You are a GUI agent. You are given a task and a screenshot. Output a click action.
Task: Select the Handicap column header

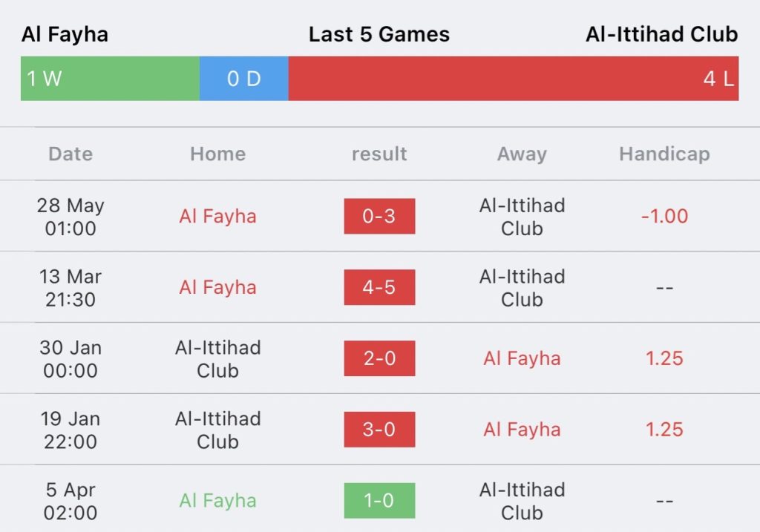point(664,154)
